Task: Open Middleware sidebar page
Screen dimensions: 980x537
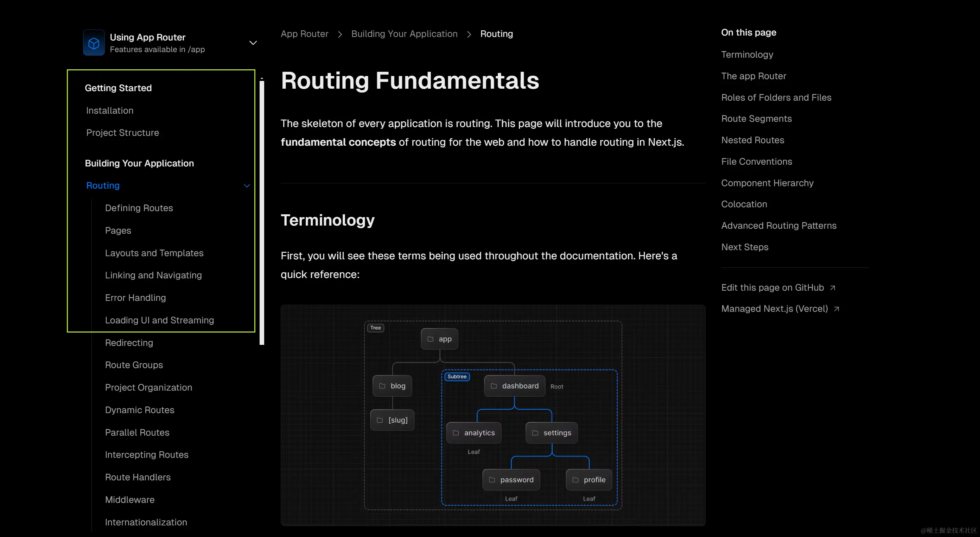Action: (130, 500)
